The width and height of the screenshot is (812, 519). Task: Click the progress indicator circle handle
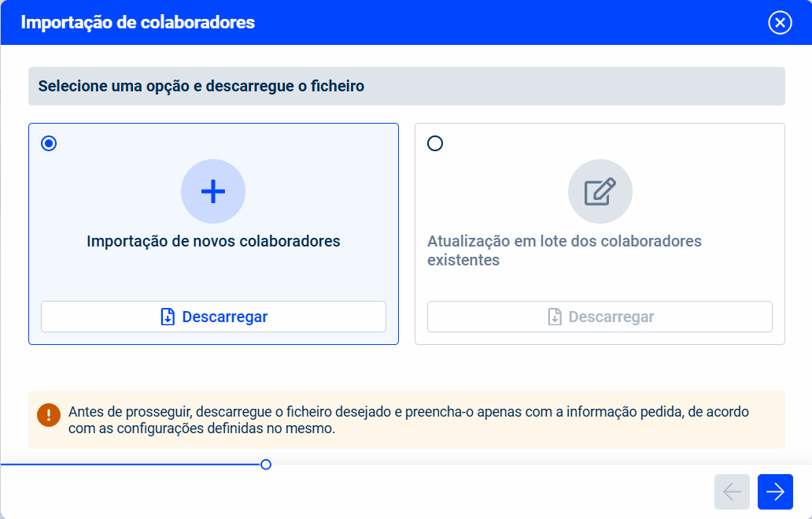coord(266,465)
